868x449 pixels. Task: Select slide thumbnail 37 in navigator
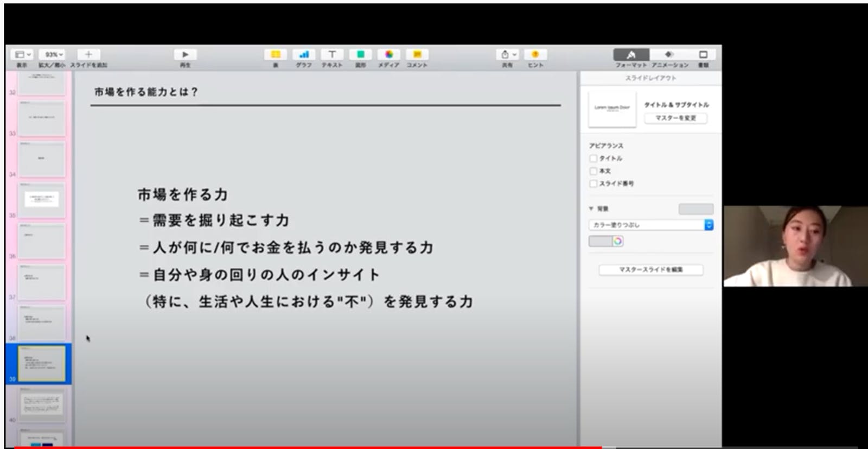[42, 282]
